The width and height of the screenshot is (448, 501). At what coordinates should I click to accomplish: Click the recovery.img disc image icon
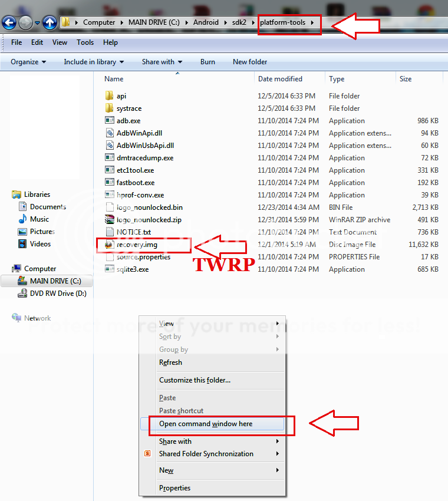[x=109, y=244]
